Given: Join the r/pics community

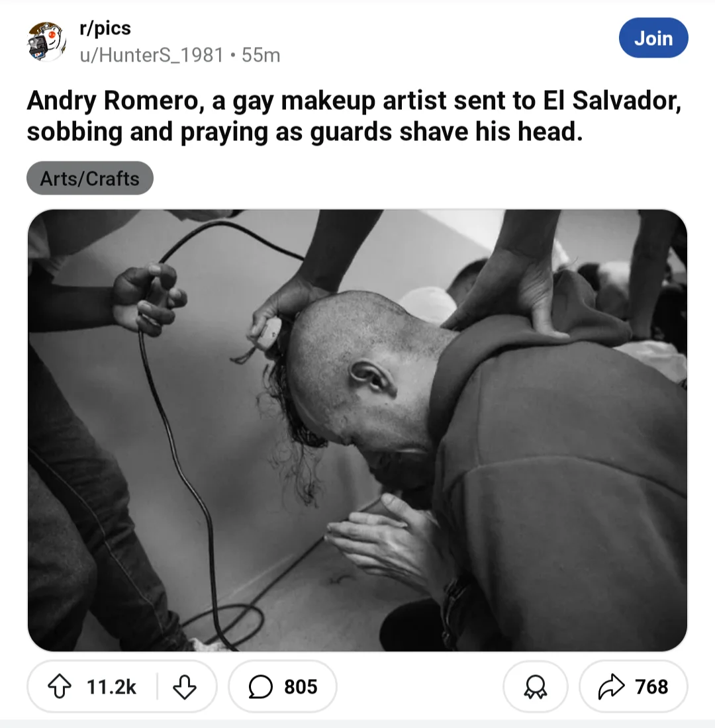Looking at the screenshot, I should click(653, 38).
